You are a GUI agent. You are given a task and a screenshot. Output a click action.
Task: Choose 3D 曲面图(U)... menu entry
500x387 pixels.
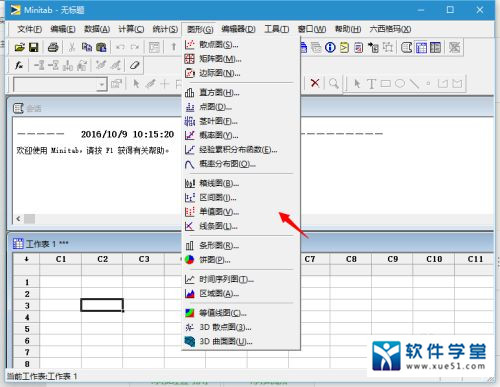[x=241, y=342]
